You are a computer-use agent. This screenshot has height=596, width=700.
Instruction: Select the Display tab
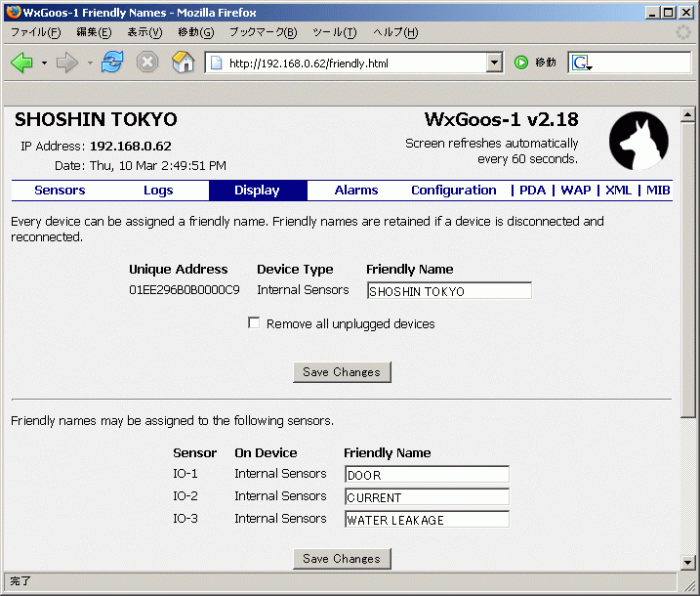(258, 191)
